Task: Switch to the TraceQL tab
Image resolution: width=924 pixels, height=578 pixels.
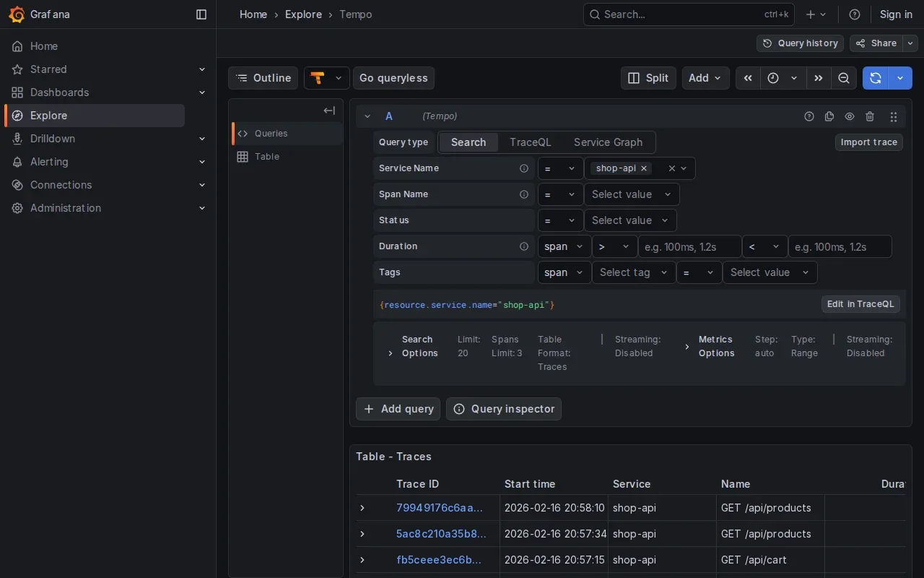Action: click(x=530, y=142)
